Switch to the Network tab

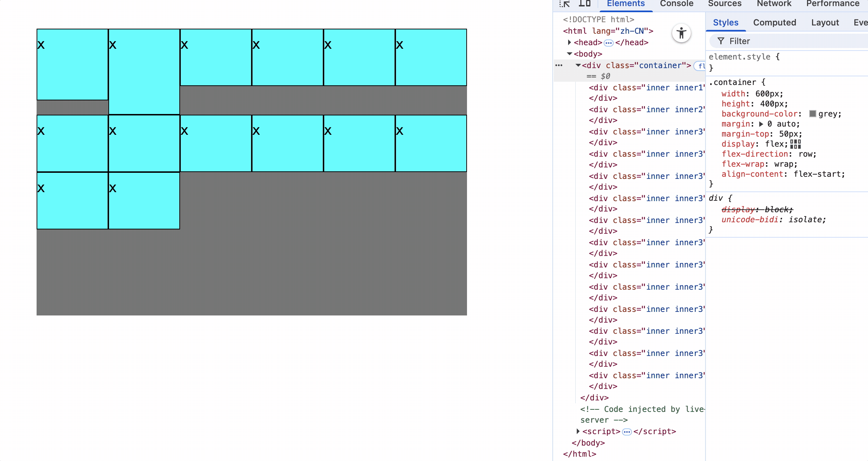click(774, 4)
